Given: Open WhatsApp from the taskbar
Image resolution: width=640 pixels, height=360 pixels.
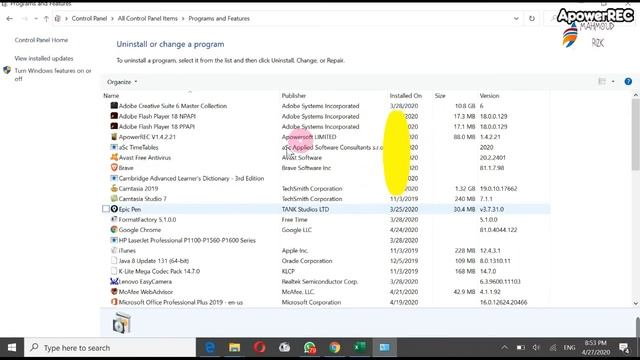Looking at the screenshot, I should pyautogui.click(x=310, y=347).
